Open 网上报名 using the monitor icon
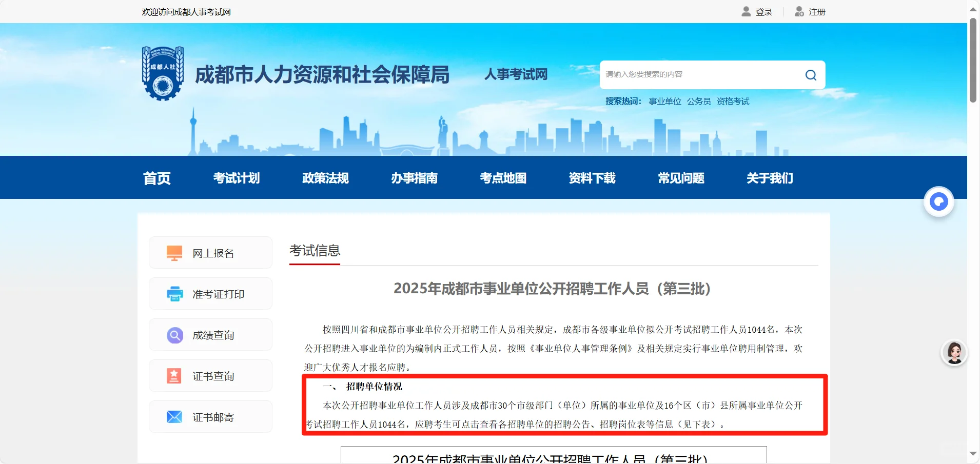This screenshot has height=464, width=980. point(174,252)
